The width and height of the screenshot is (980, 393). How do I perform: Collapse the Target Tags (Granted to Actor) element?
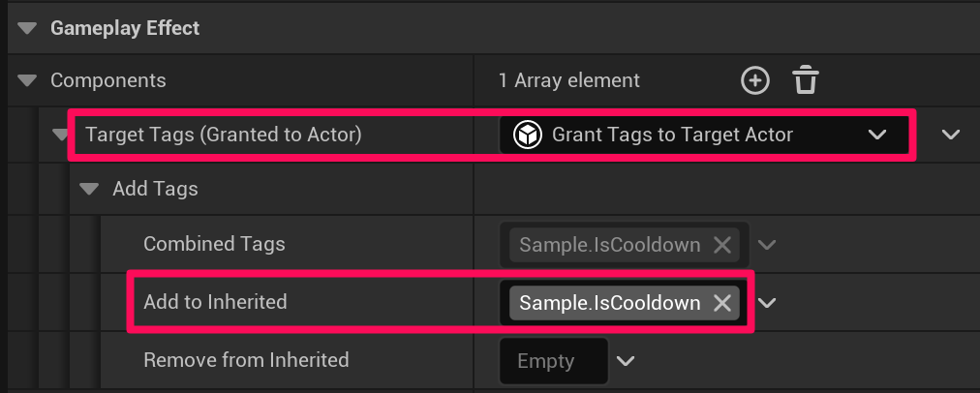(x=60, y=135)
